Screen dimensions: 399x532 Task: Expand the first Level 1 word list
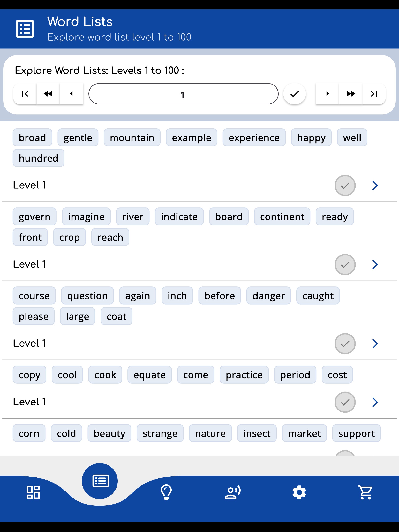tap(375, 185)
